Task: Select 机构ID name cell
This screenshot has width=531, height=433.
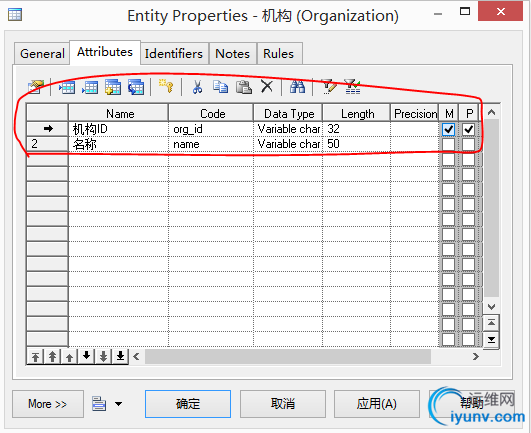Action: pos(119,129)
